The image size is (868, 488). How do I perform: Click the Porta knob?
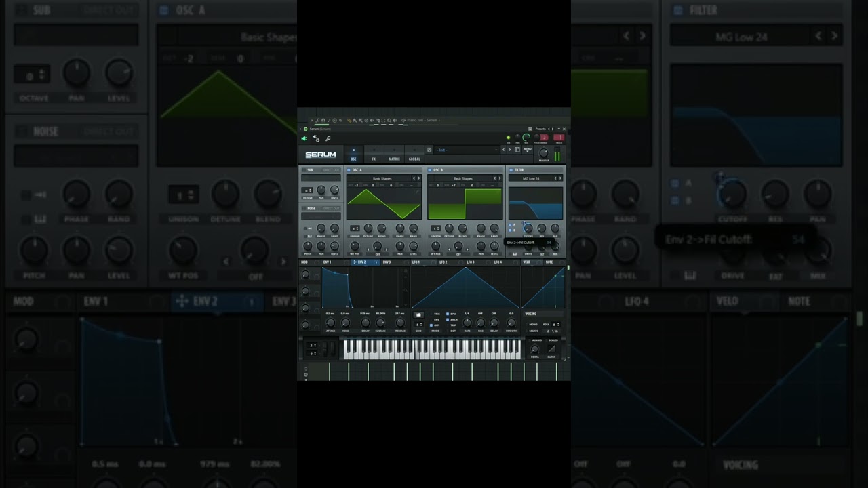pos(534,349)
